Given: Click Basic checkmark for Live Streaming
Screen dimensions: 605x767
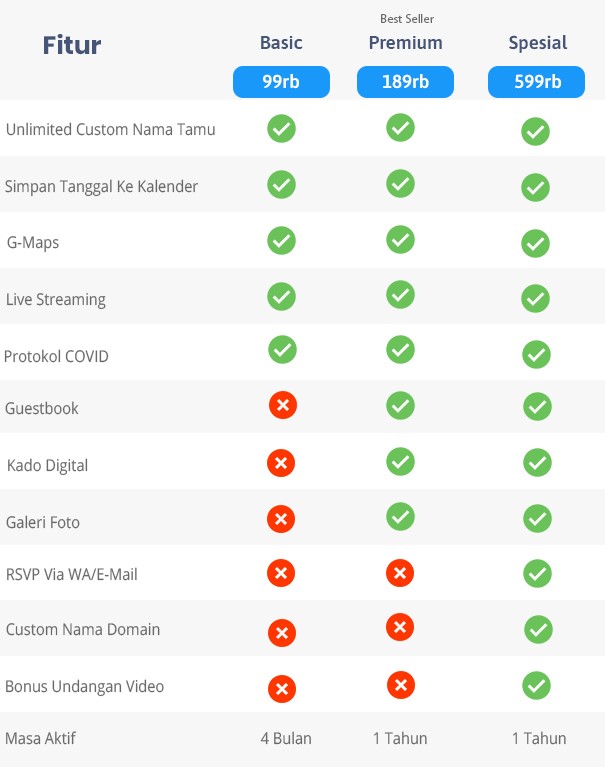Looking at the screenshot, I should coord(281,296).
